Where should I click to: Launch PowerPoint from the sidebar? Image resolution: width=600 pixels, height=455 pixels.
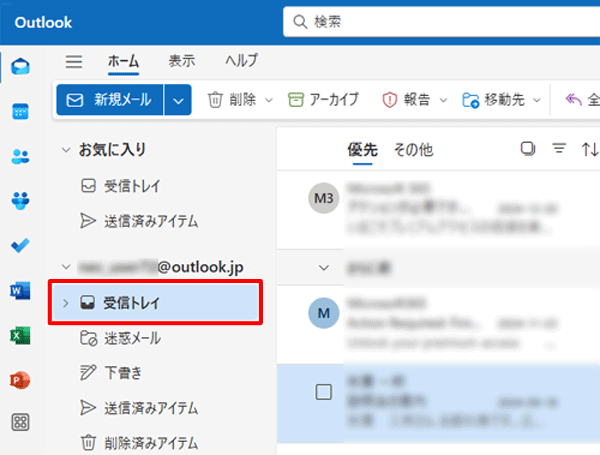pyautogui.click(x=20, y=380)
